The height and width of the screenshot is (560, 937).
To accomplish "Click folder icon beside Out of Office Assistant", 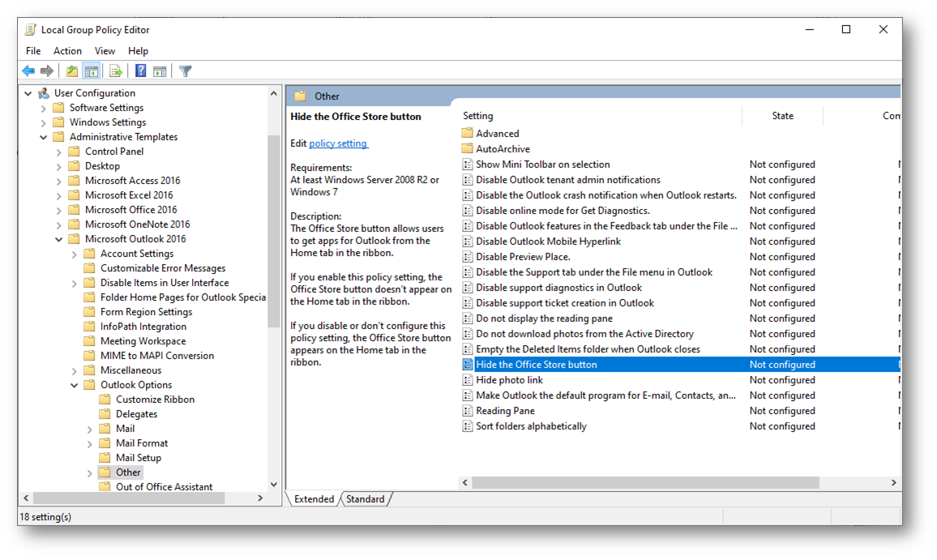I will point(105,486).
